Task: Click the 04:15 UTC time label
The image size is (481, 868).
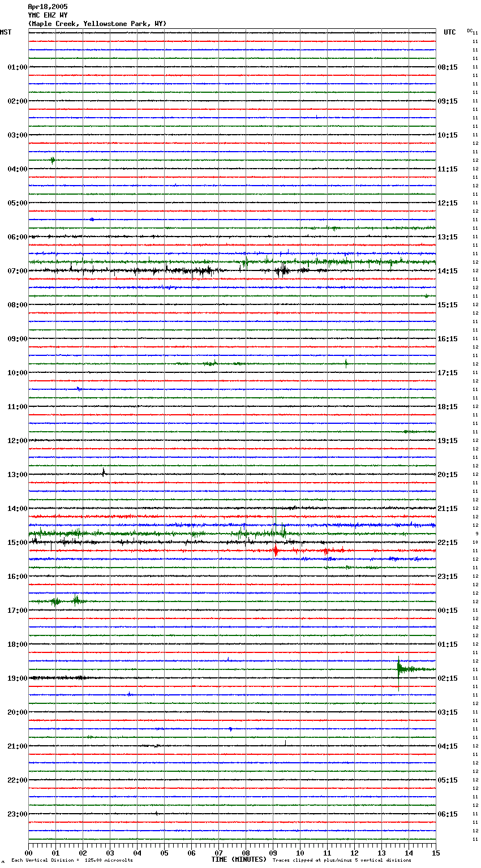Action: (448, 746)
